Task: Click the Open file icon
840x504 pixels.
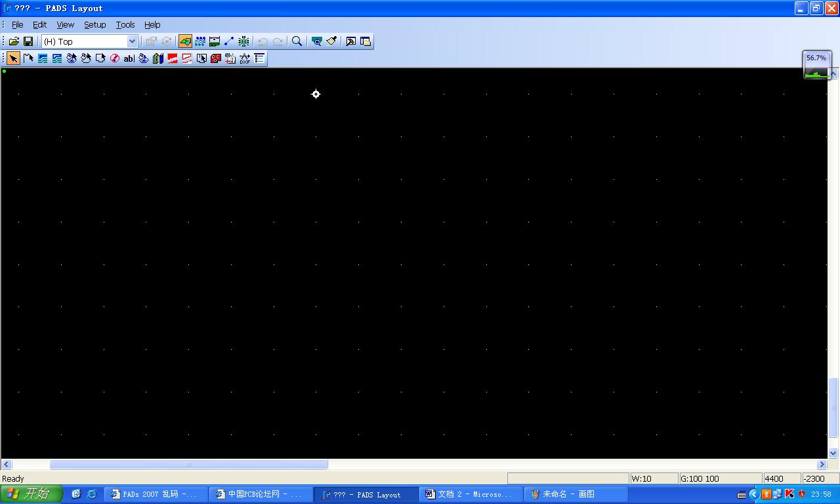Action: click(14, 41)
